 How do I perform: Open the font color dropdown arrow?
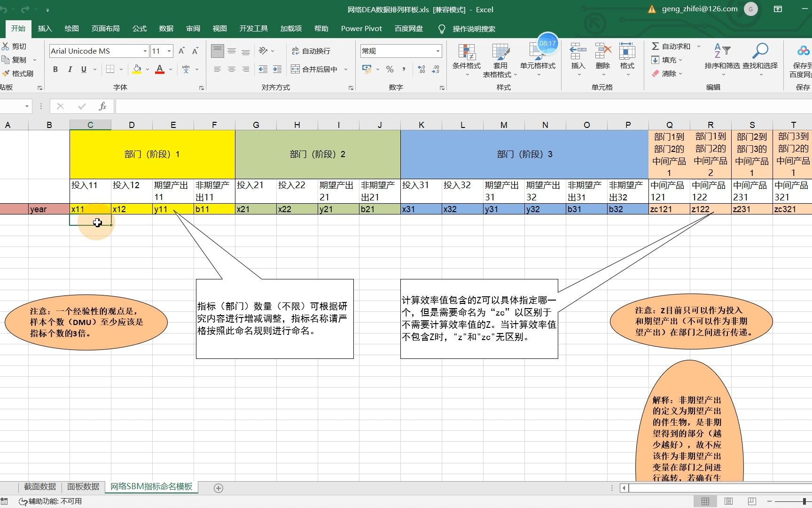[x=170, y=70]
